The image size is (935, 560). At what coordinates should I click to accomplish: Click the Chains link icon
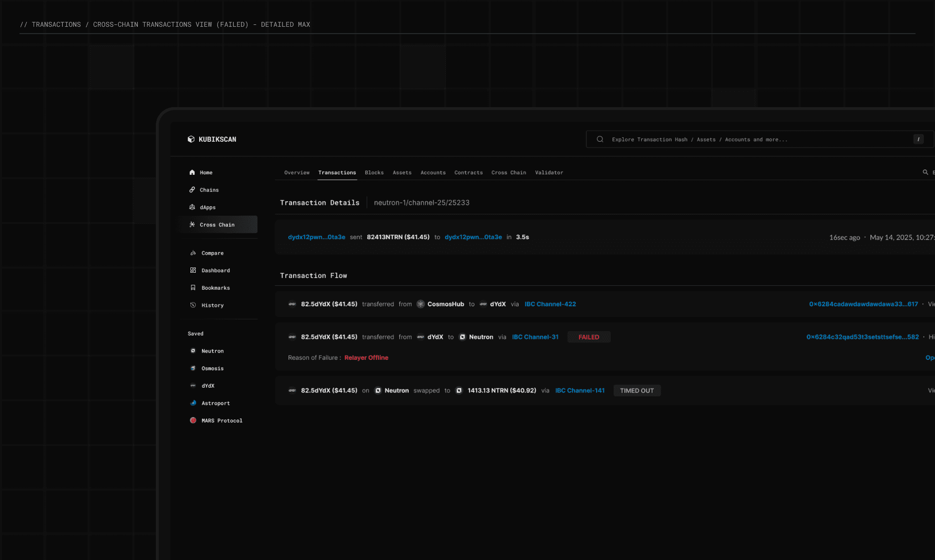192,190
